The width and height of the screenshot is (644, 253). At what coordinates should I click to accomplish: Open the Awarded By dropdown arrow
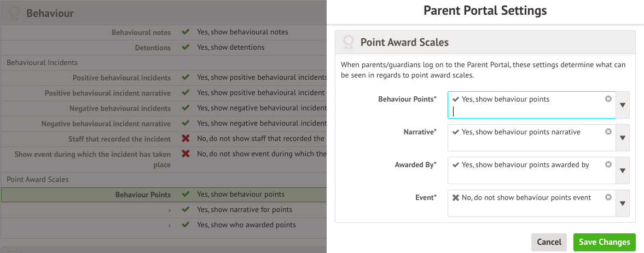tap(623, 170)
